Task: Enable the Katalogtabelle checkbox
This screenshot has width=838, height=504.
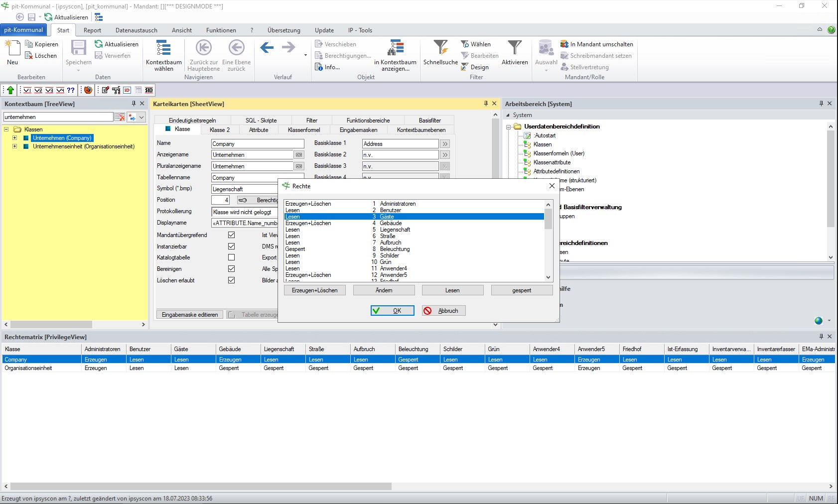Action: click(231, 257)
